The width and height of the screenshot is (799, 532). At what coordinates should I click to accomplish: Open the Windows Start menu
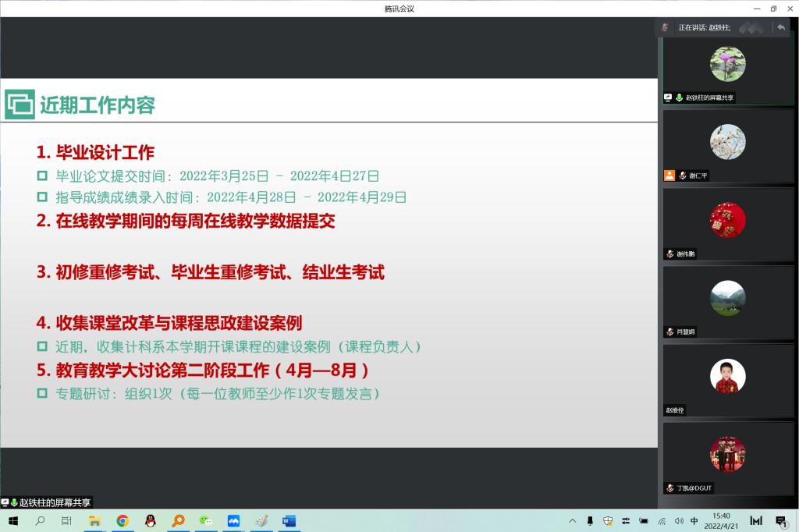point(12,521)
